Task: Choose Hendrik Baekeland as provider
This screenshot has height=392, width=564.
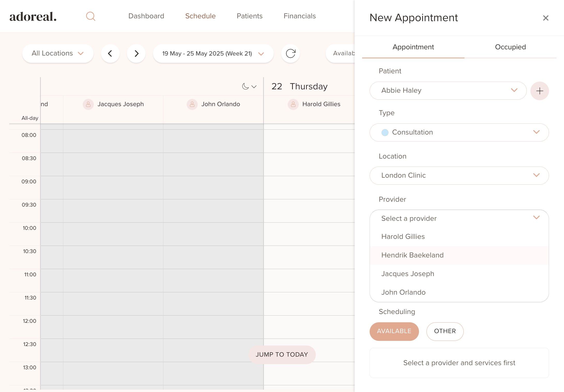Action: (x=412, y=255)
